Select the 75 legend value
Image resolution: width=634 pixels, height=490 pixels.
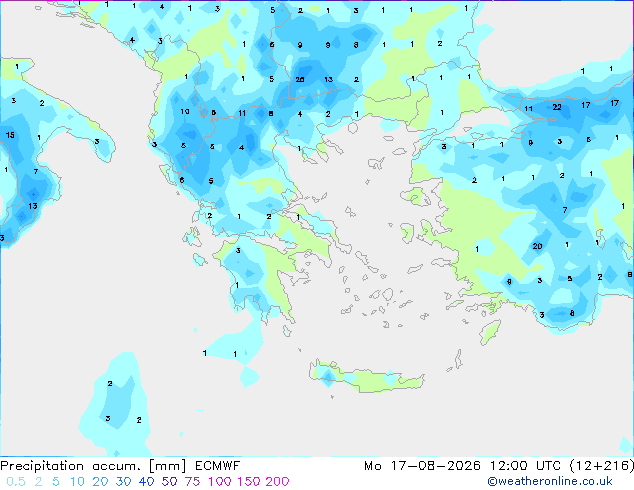(192, 482)
